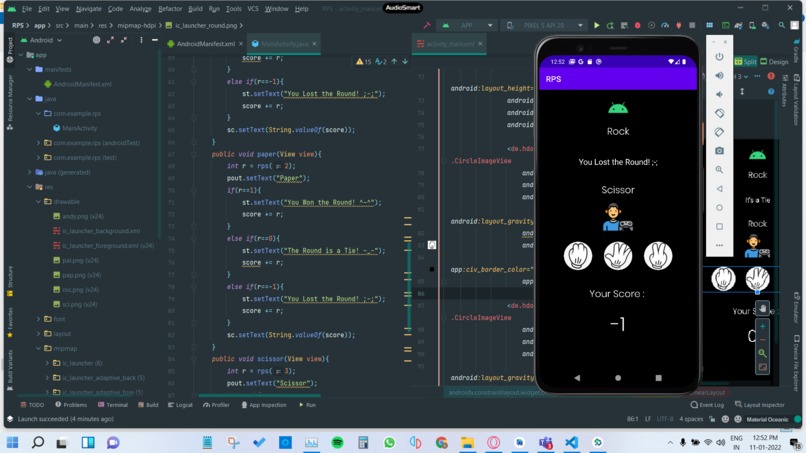The height and width of the screenshot is (453, 806).
Task: Take emulator screenshot with camera icon
Action: 719,151
